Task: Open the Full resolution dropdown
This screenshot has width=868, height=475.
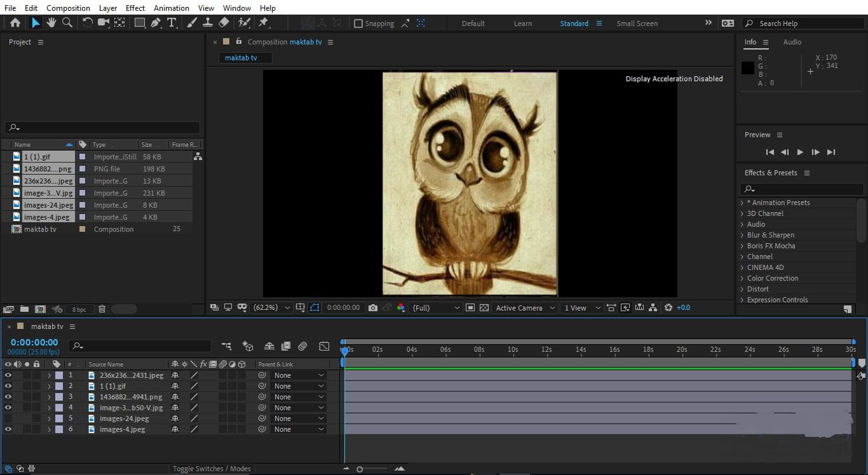Action: tap(436, 308)
